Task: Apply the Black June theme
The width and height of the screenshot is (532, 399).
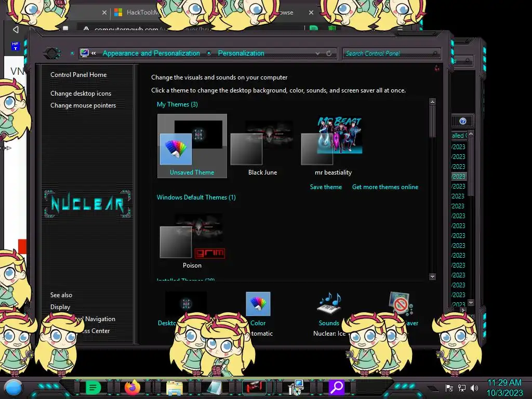Action: click(262, 145)
